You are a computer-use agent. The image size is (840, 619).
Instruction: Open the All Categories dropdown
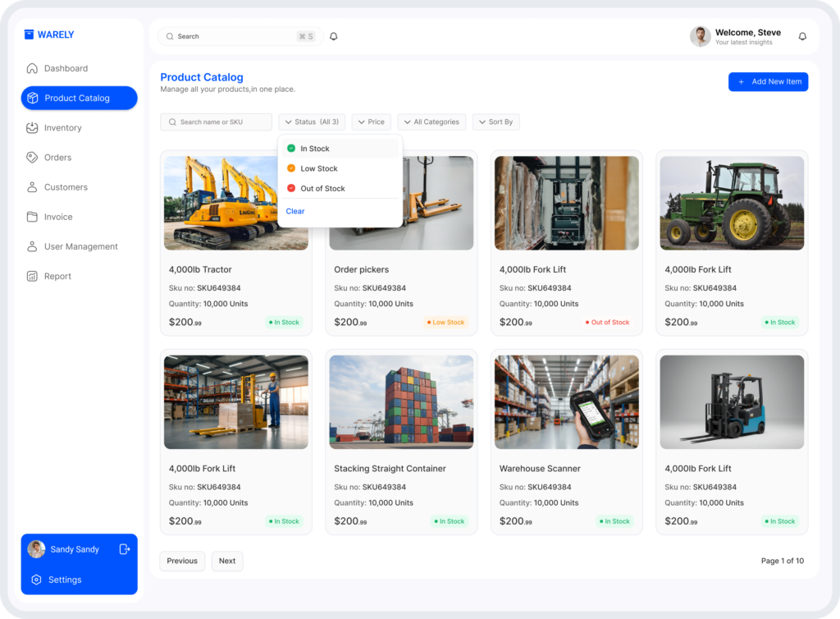431,122
